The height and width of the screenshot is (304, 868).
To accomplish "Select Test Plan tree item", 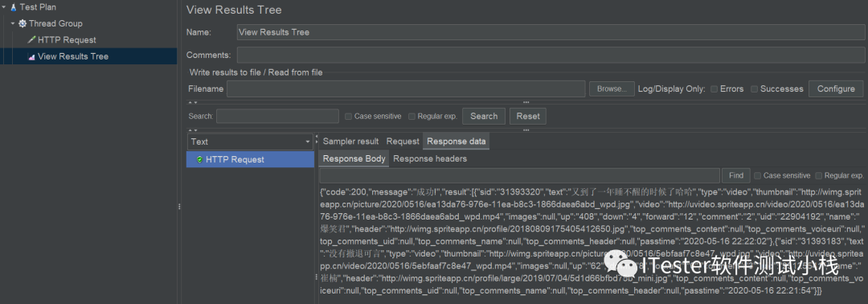I will pos(38,7).
